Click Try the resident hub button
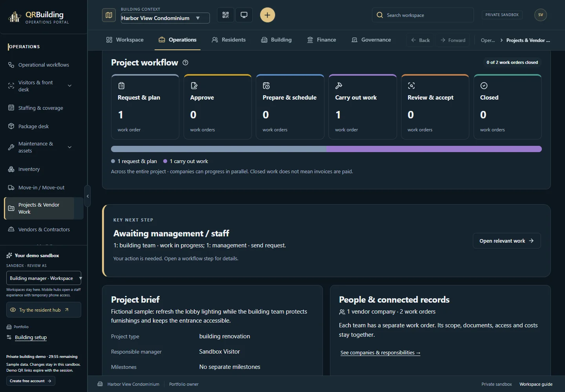565x392 pixels. 44,310
